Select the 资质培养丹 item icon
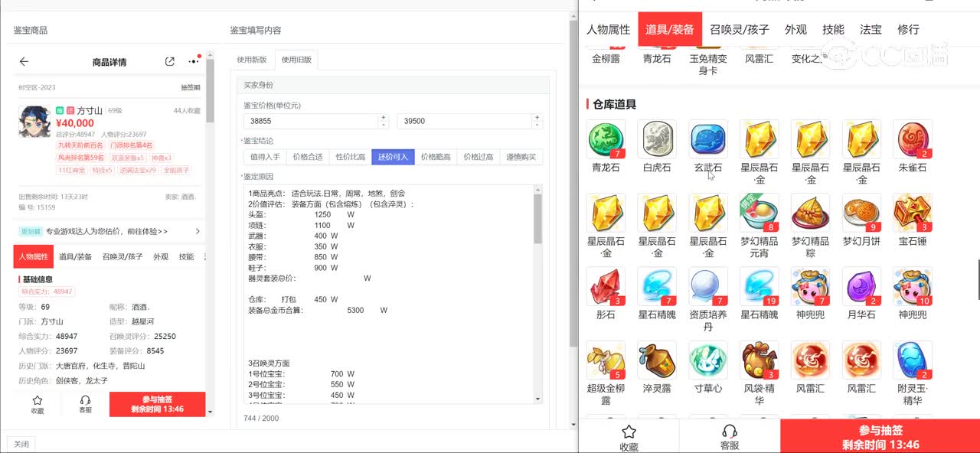The width and height of the screenshot is (980, 453). [x=708, y=286]
